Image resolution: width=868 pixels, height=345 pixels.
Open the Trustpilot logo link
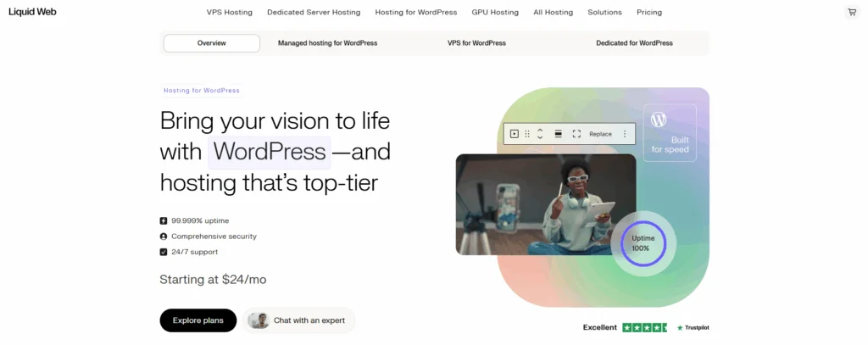tap(693, 328)
